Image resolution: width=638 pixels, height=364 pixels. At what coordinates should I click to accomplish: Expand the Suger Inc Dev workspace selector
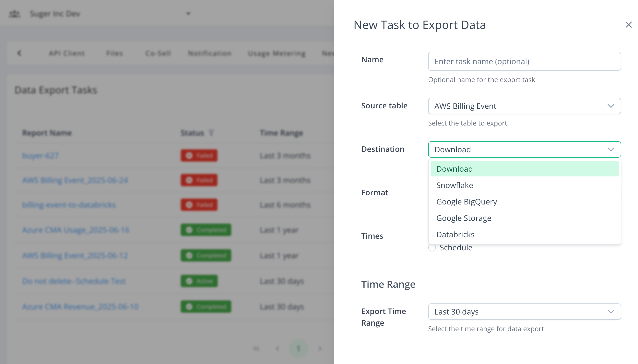tap(188, 14)
